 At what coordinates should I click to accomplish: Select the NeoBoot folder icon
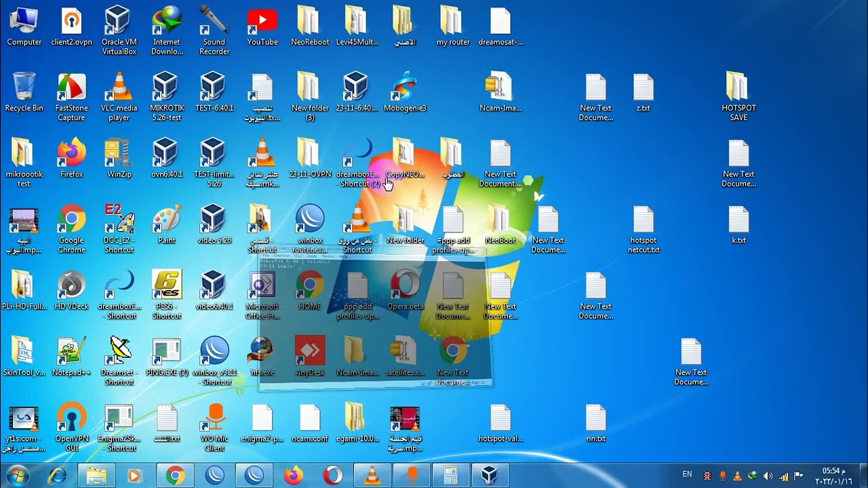click(x=500, y=225)
